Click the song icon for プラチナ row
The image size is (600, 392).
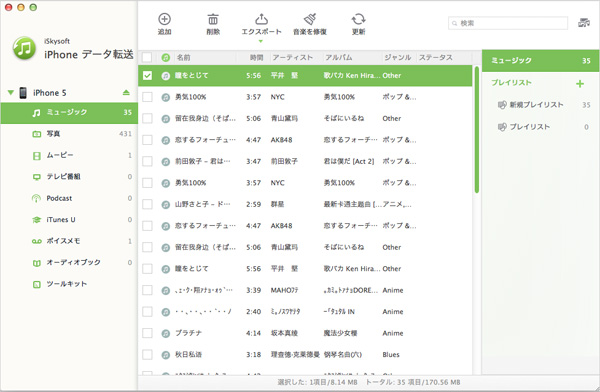166,333
